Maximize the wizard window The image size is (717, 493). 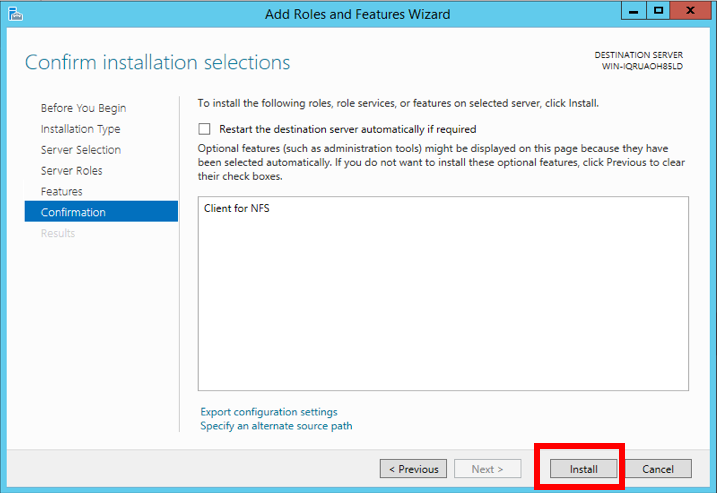pyautogui.click(x=659, y=11)
